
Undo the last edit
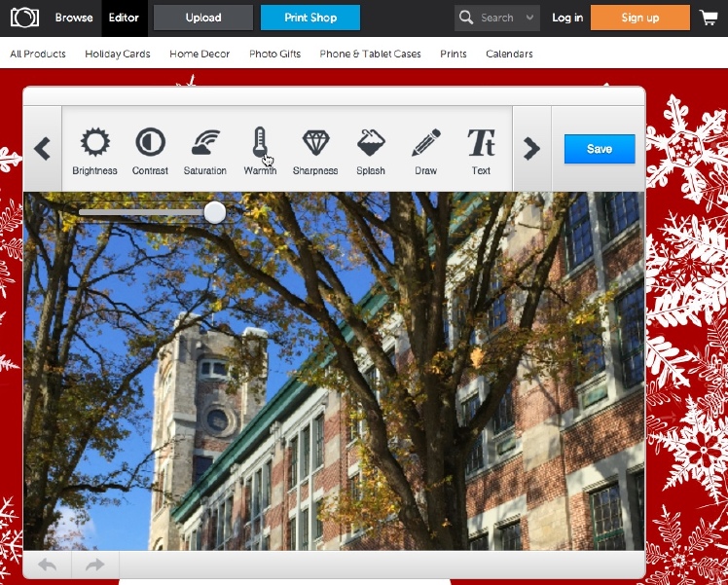pos(48,565)
